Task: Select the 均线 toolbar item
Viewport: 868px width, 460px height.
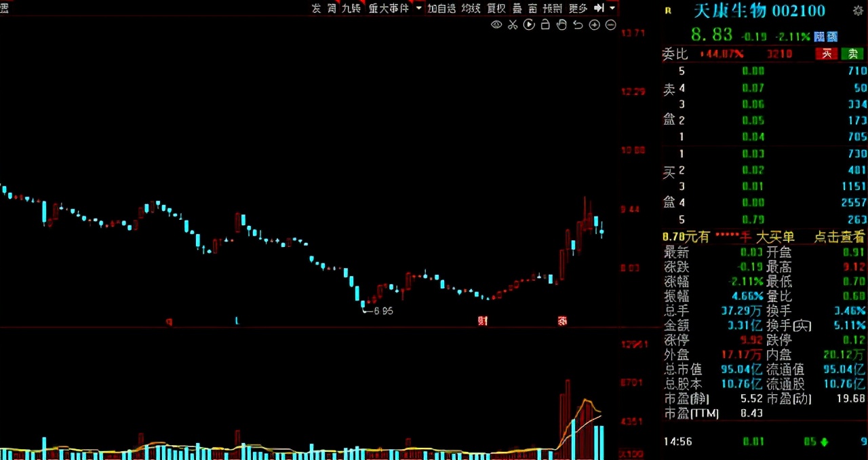Action: pos(471,8)
